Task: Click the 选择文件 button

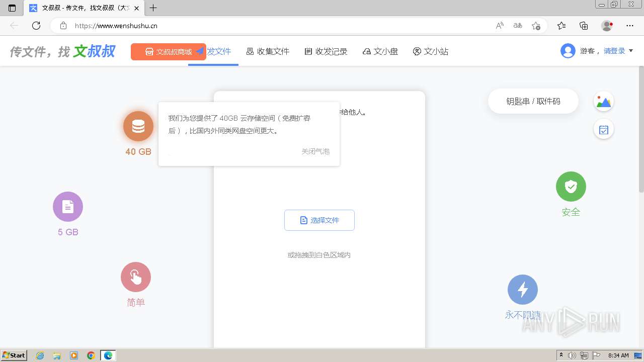Action: (319, 220)
